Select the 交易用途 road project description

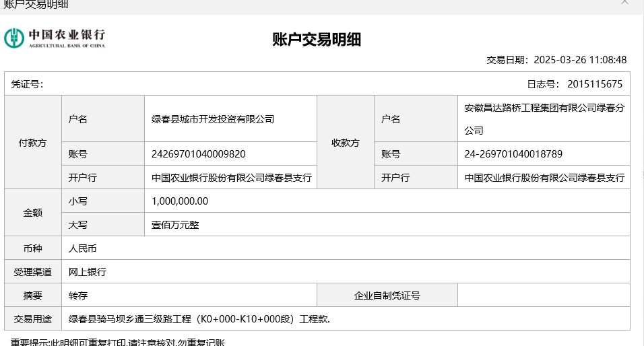(x=199, y=319)
